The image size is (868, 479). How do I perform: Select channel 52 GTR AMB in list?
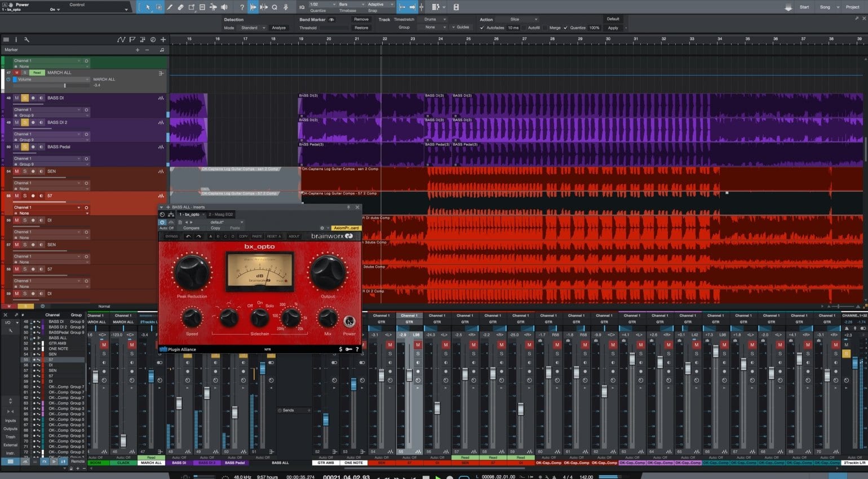tap(54, 343)
